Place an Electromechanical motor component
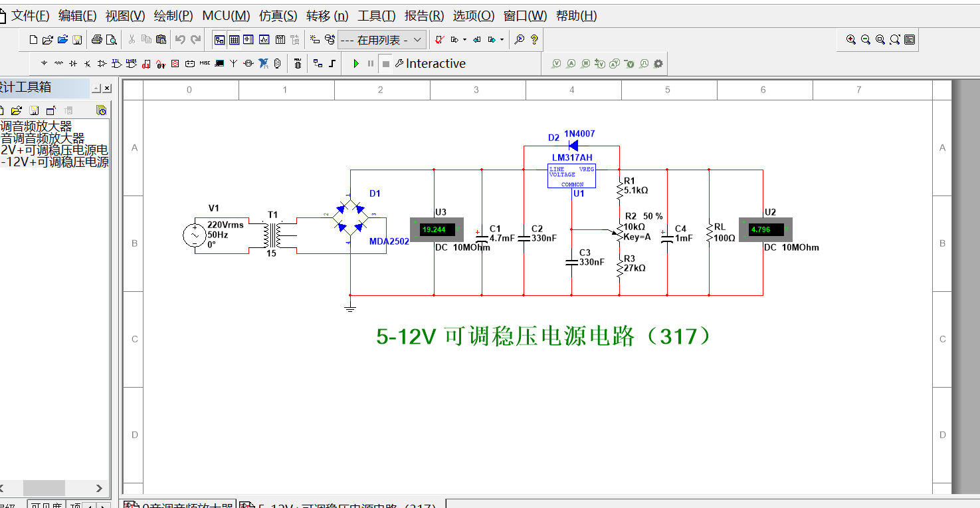This screenshot has height=508, width=980. (248, 64)
